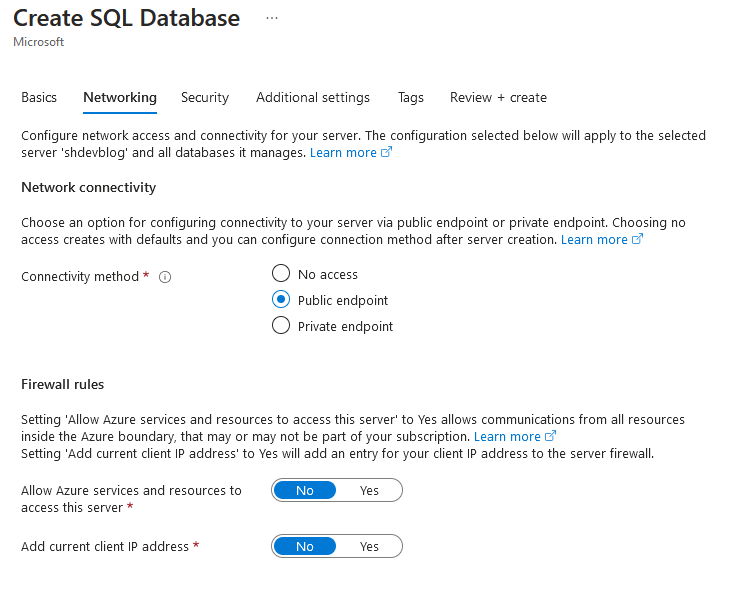Go to the Security tab
This screenshot has height=589, width=731.
(205, 97)
